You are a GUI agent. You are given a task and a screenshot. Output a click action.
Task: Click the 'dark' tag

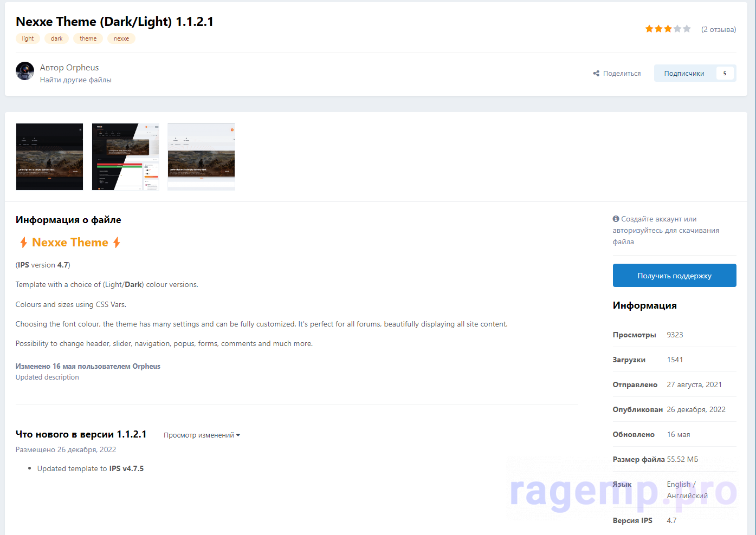[x=57, y=39]
